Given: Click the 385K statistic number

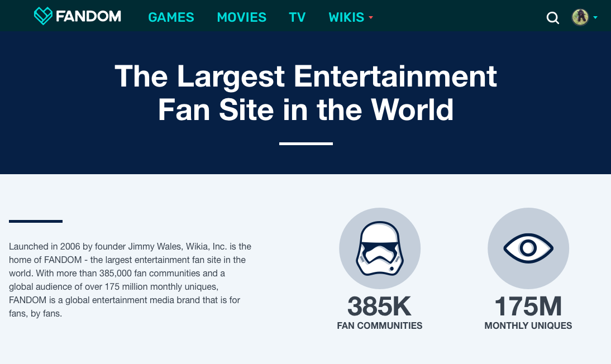Looking at the screenshot, I should [x=379, y=306].
